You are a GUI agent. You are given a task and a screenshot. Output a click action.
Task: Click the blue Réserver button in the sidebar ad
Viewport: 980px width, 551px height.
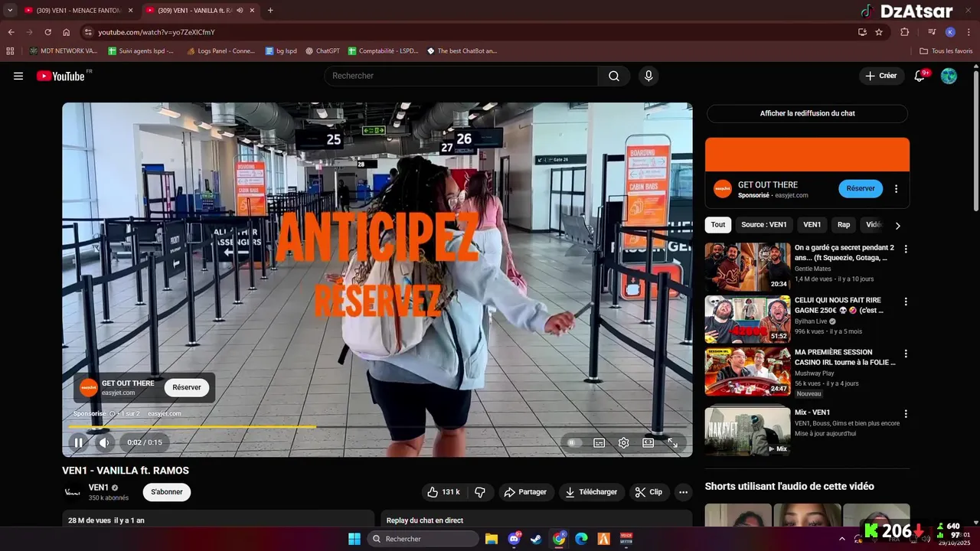click(861, 188)
